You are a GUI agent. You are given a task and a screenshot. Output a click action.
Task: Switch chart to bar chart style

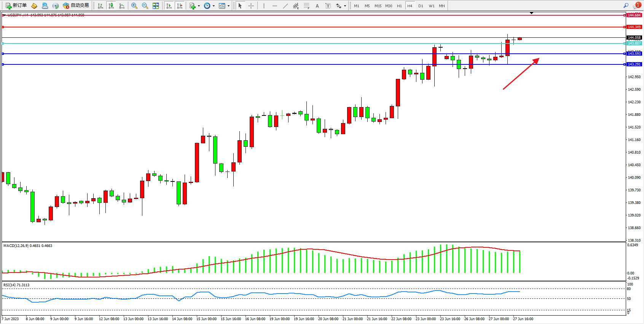tap(100, 6)
